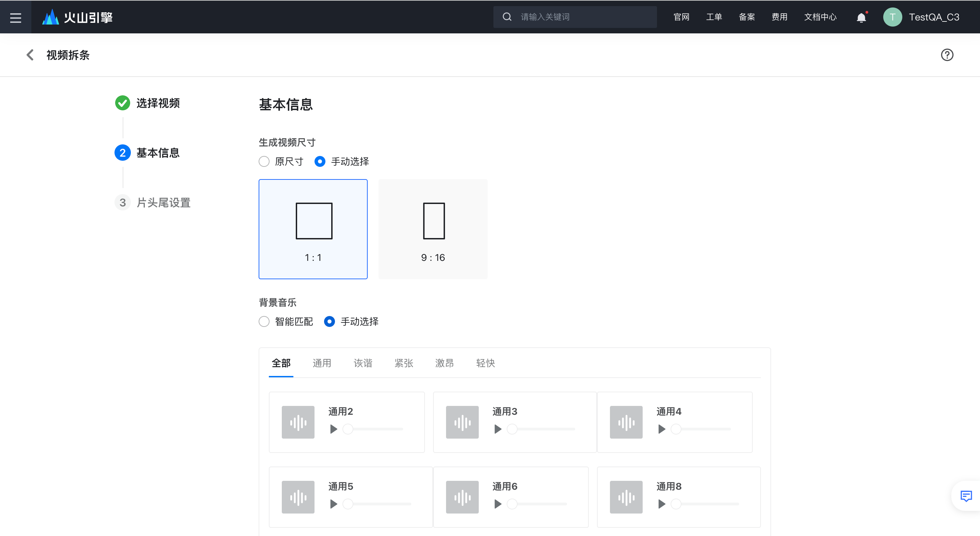Switch to the 轻快 music tab
This screenshot has width=980, height=536.
486,363
